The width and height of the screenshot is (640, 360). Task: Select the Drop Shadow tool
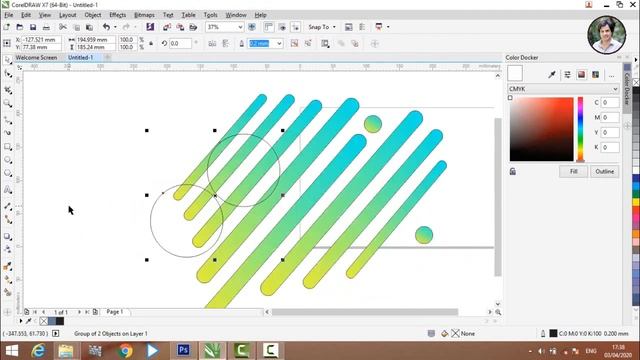click(7, 236)
